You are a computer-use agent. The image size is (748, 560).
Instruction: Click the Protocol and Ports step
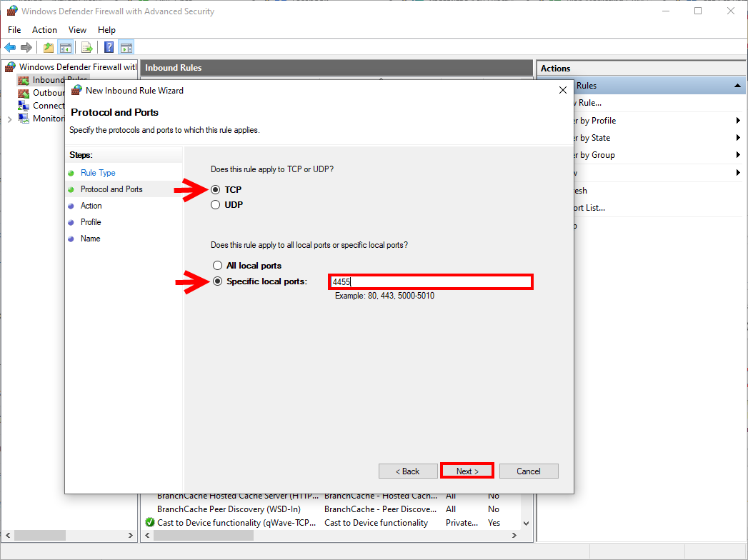tap(111, 189)
